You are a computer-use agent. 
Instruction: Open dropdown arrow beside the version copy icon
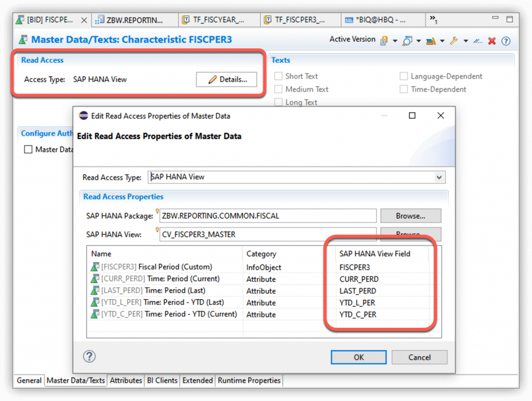pos(395,41)
